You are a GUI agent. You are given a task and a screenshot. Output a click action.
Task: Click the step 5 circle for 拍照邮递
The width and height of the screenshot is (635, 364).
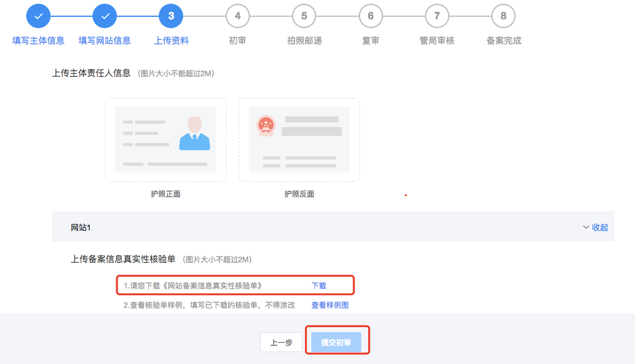[x=304, y=16]
